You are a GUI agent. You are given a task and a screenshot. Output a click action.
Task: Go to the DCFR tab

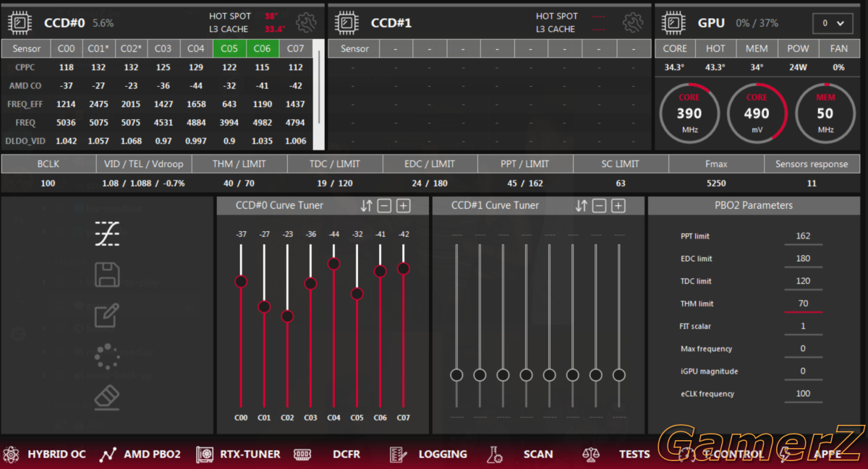pos(327,455)
